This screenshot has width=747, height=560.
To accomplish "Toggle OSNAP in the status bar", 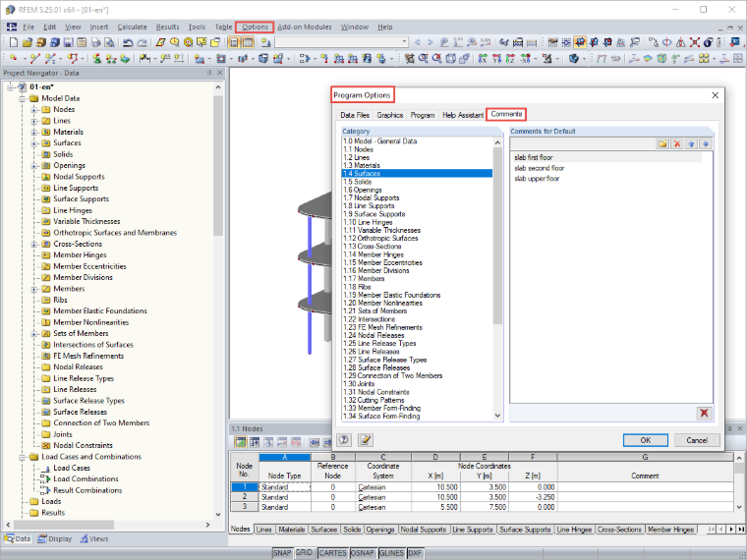I will pos(363,553).
